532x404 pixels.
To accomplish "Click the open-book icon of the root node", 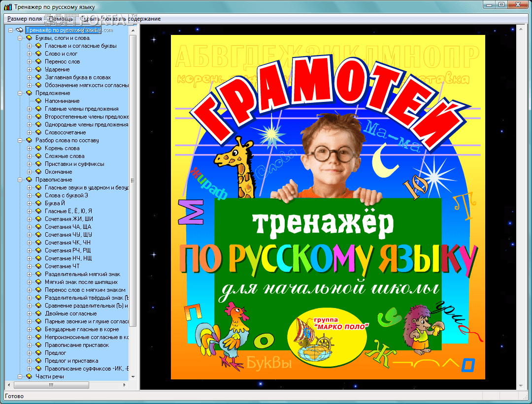I will point(19,30).
